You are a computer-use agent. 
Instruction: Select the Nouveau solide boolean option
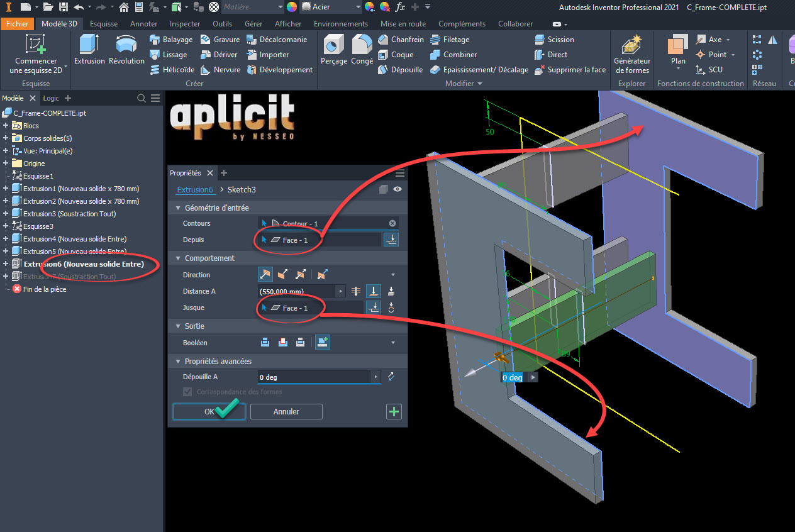(x=323, y=342)
